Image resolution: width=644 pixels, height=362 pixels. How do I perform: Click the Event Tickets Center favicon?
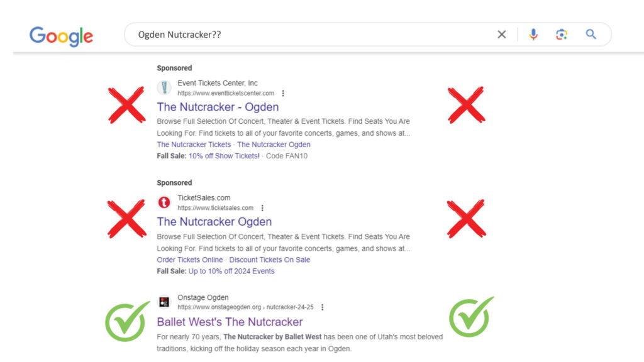[164, 87]
